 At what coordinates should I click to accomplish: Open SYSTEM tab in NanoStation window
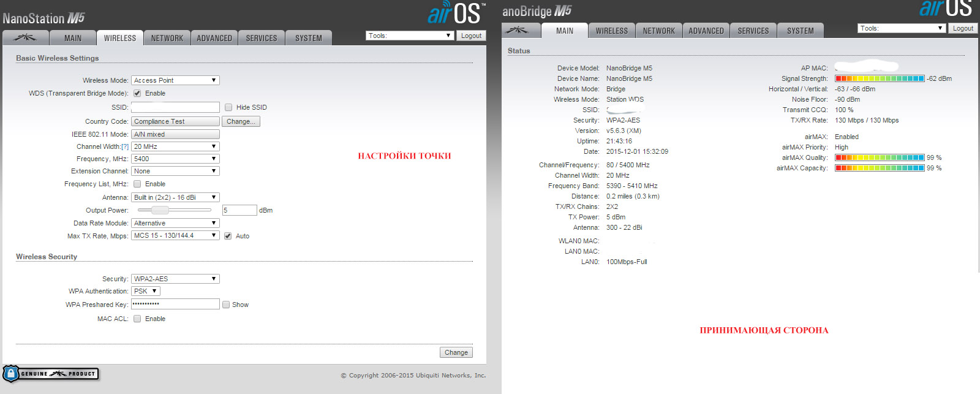(x=309, y=38)
